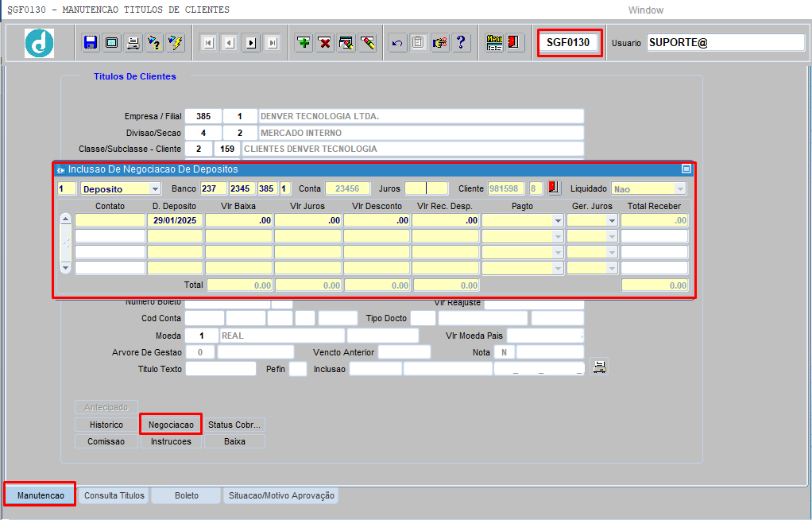Switch to Manutencao tab
The width and height of the screenshot is (812, 520).
[x=41, y=495]
